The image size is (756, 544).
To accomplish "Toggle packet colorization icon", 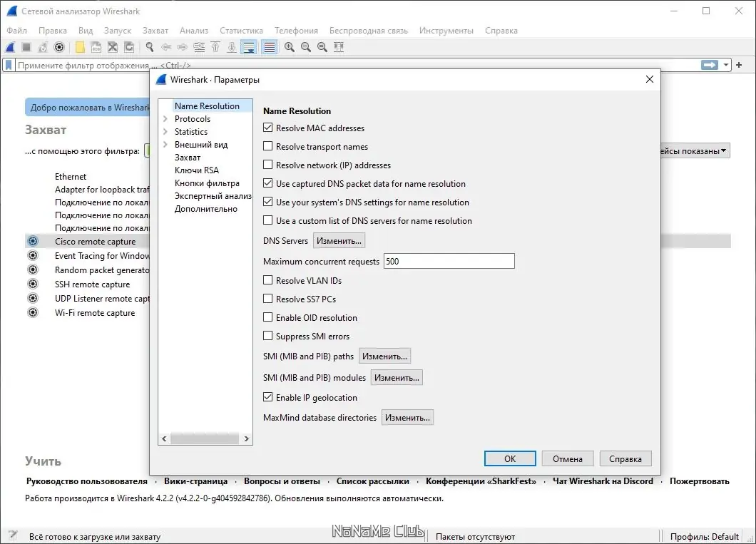I will click(270, 47).
